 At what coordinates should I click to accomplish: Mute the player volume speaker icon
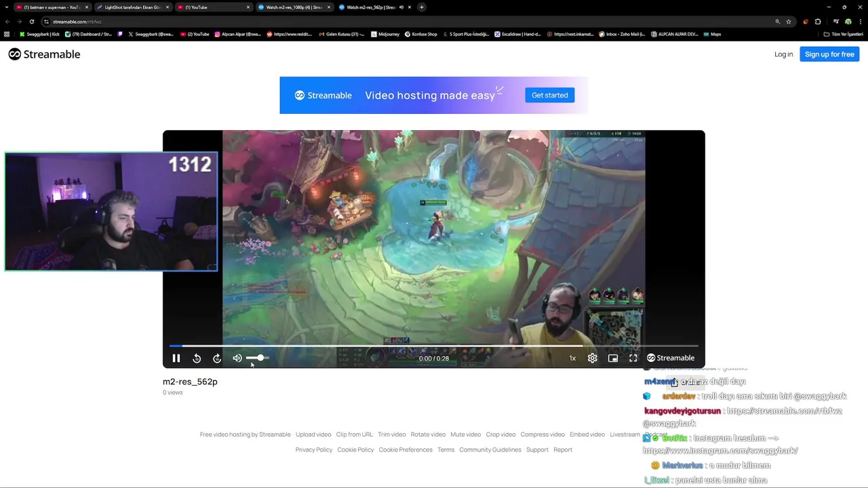(x=237, y=358)
